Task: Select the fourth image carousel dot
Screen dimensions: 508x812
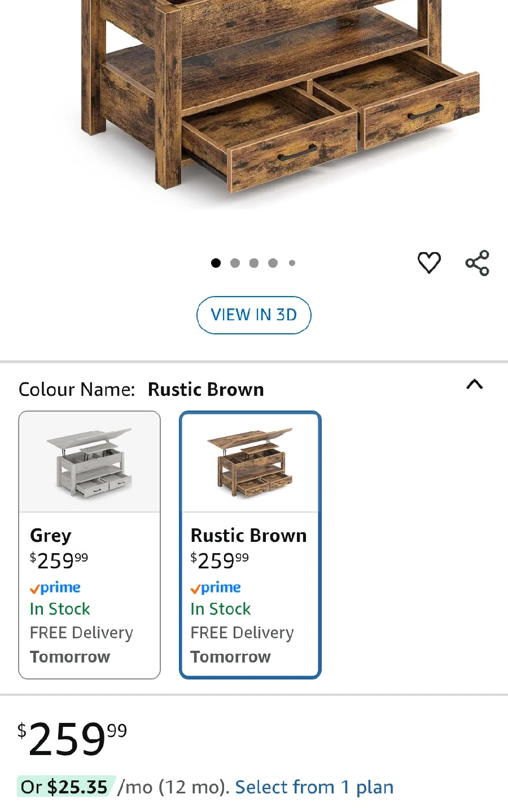Action: coord(273,263)
